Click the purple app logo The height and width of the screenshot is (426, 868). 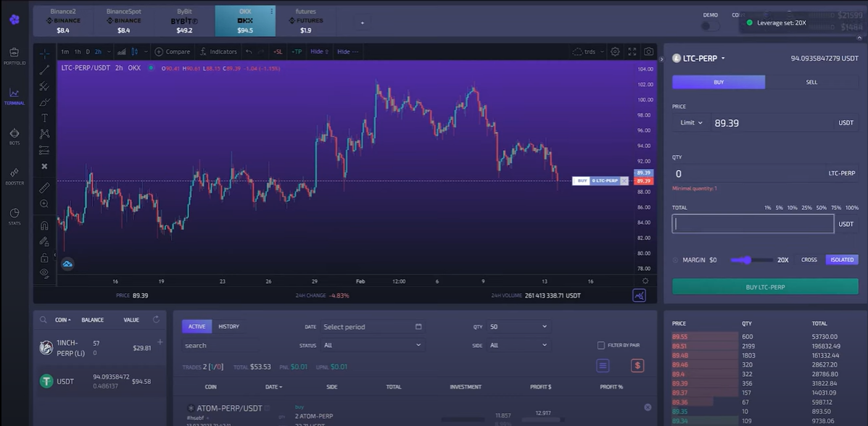coord(15,20)
